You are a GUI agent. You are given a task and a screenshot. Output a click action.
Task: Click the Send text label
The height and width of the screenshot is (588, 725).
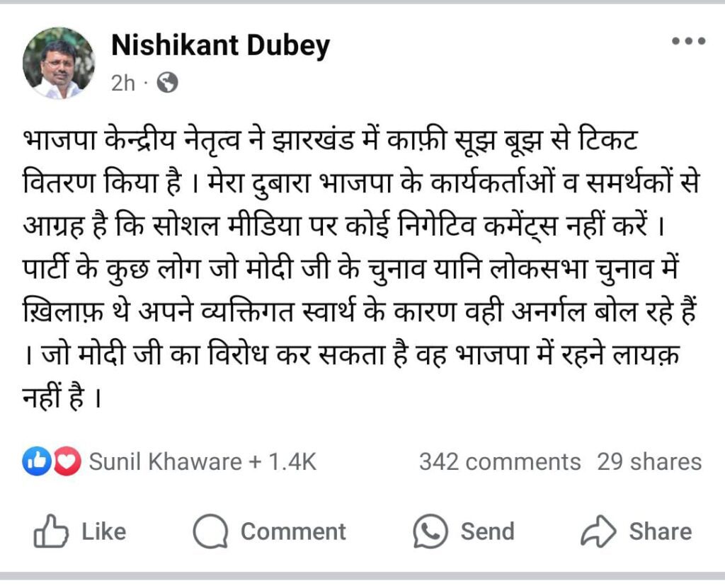click(x=487, y=531)
